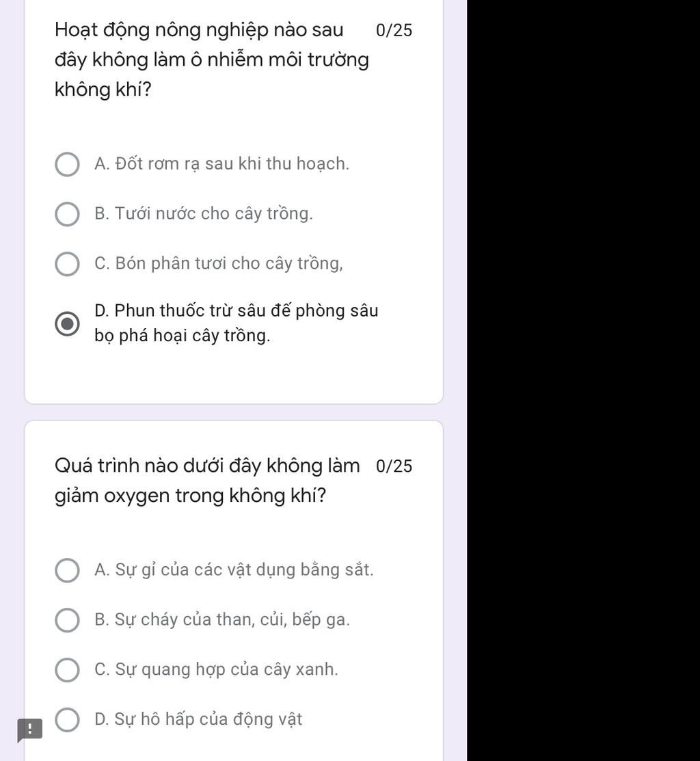The width and height of the screenshot is (700, 761).
Task: Select radio option C. Bón phân tươi
Action: [68, 263]
